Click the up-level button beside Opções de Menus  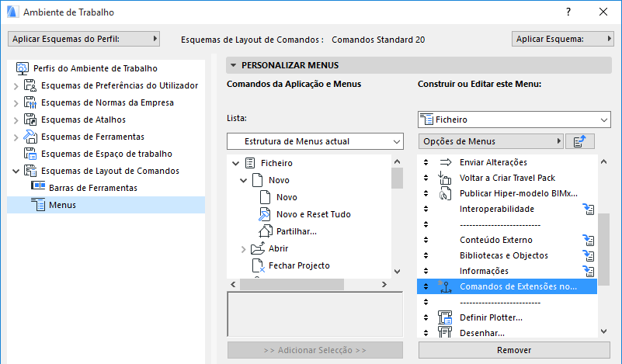point(579,141)
